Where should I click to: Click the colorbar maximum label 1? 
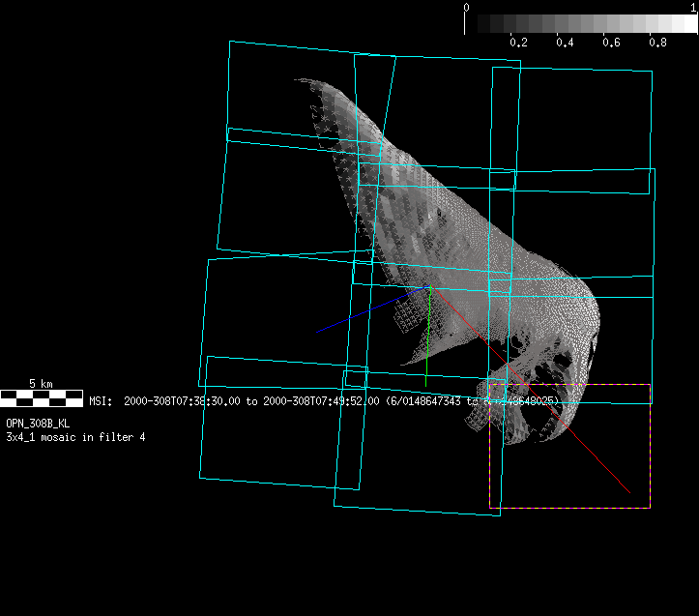click(x=694, y=7)
